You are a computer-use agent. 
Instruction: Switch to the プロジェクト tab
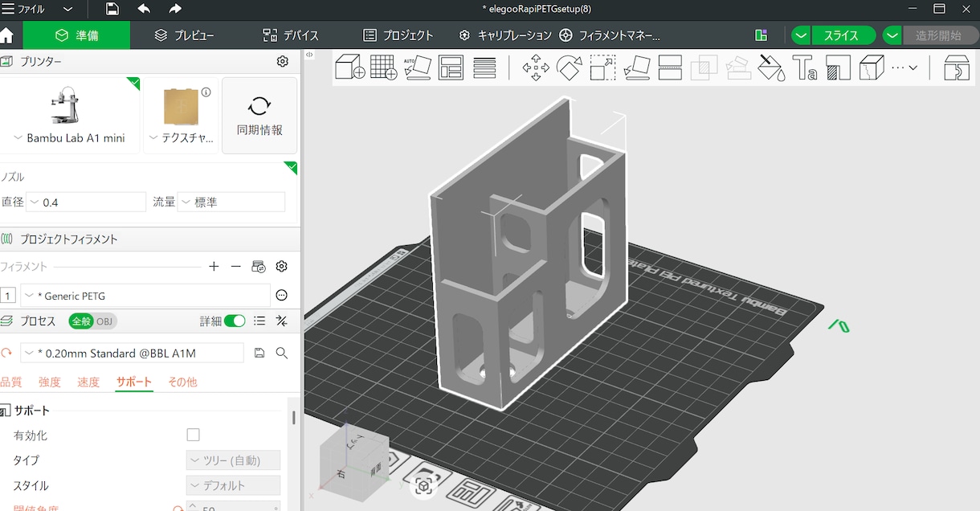tap(398, 35)
